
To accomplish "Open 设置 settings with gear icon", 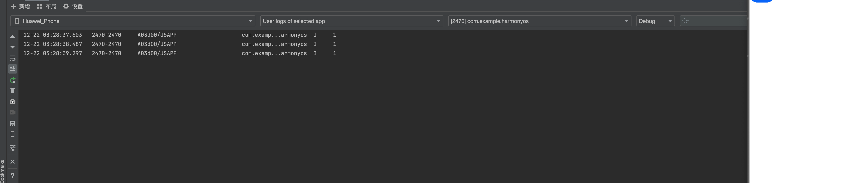I will coord(73,6).
